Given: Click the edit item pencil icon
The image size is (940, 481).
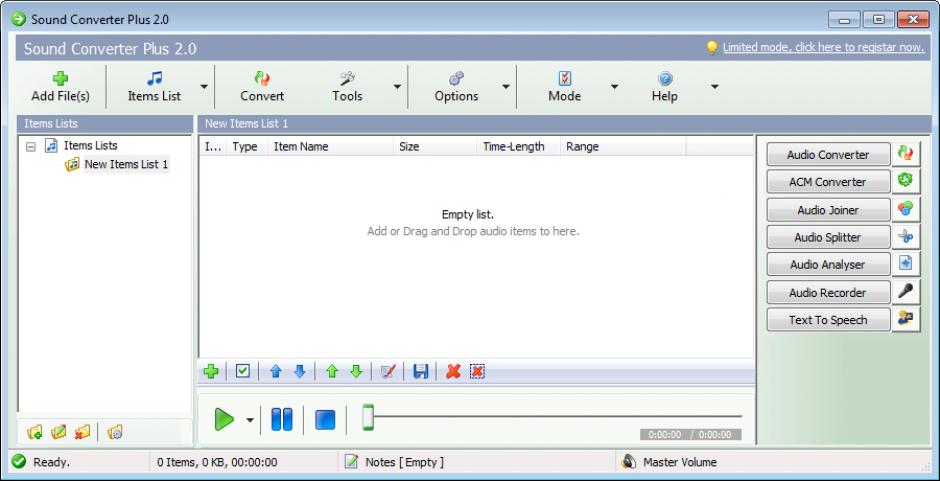Looking at the screenshot, I should tap(388, 372).
